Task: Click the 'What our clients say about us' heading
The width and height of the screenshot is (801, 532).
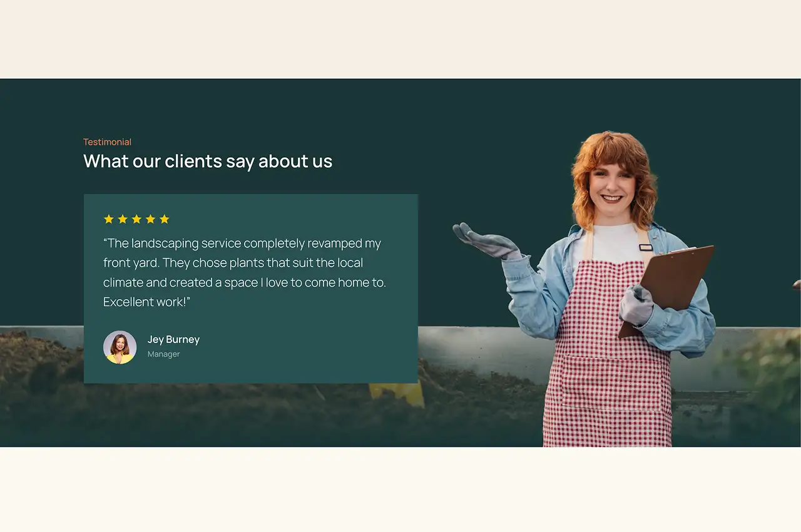Action: [208, 161]
